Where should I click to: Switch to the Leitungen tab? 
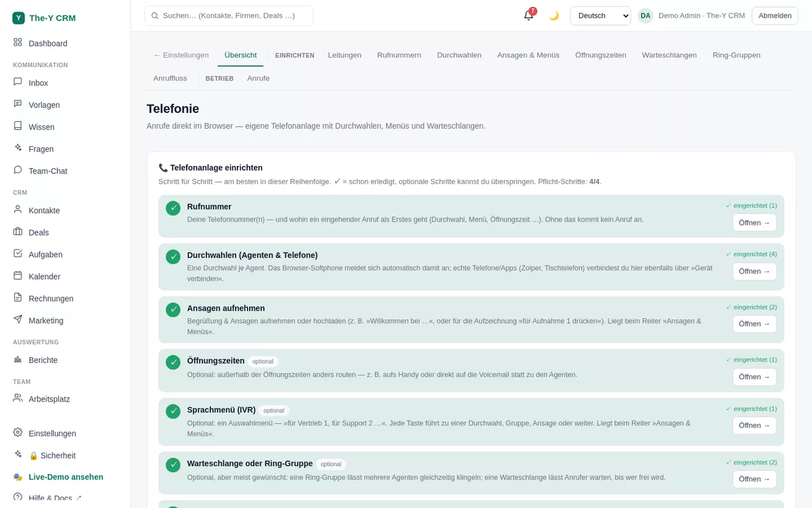point(344,55)
